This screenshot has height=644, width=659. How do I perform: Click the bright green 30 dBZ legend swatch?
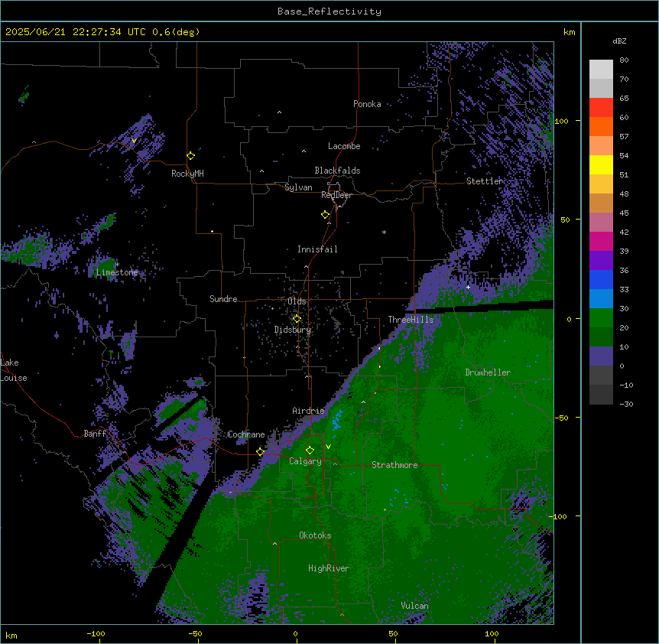(x=601, y=318)
